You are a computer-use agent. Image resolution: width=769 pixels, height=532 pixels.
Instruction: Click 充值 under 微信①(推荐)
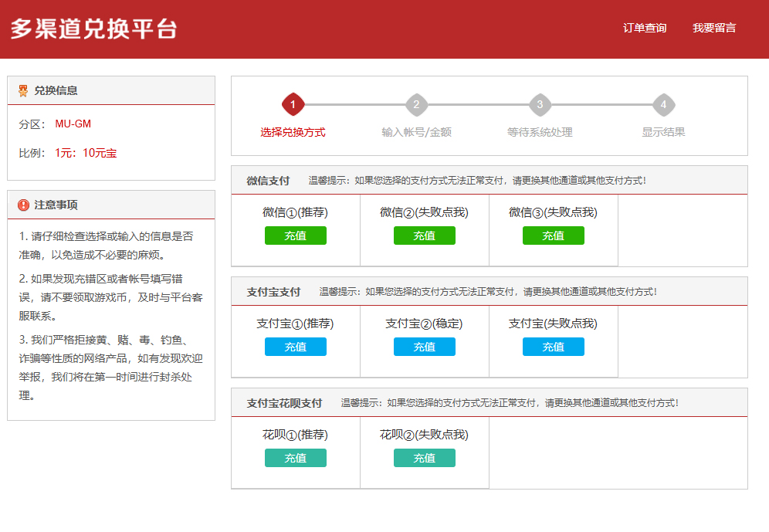[x=295, y=236]
